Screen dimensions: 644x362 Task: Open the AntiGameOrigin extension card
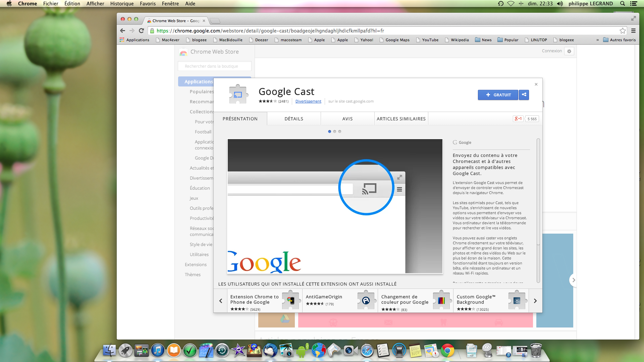pyautogui.click(x=340, y=301)
